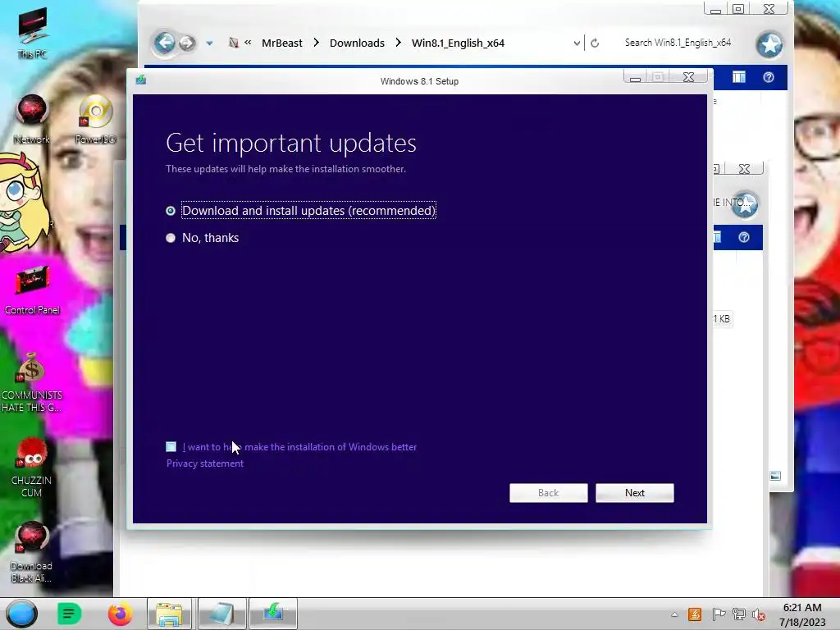Click the Search Win8.1_English_x64 field
This screenshot has width=840, height=630.
(678, 43)
